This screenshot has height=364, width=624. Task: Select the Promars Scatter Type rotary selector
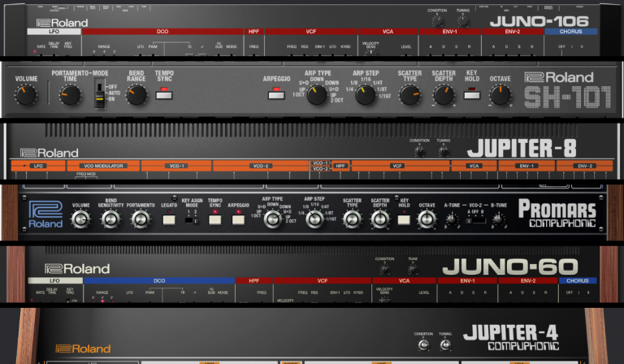[352, 219]
